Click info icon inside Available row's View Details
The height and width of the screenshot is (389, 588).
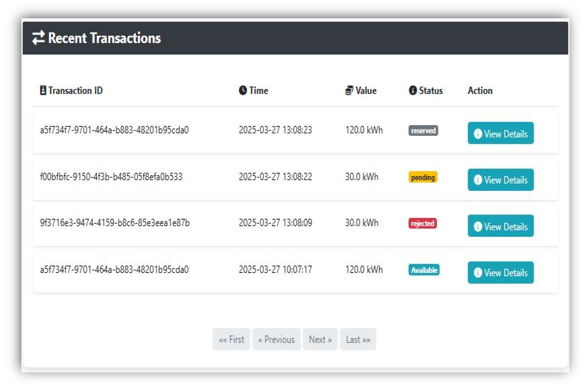[478, 272]
